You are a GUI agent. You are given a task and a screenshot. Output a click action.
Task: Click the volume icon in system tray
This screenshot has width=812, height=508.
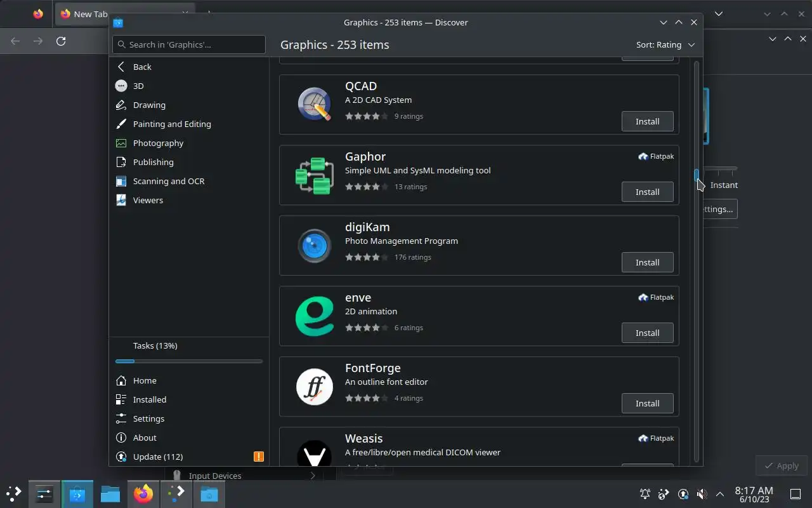(702, 494)
